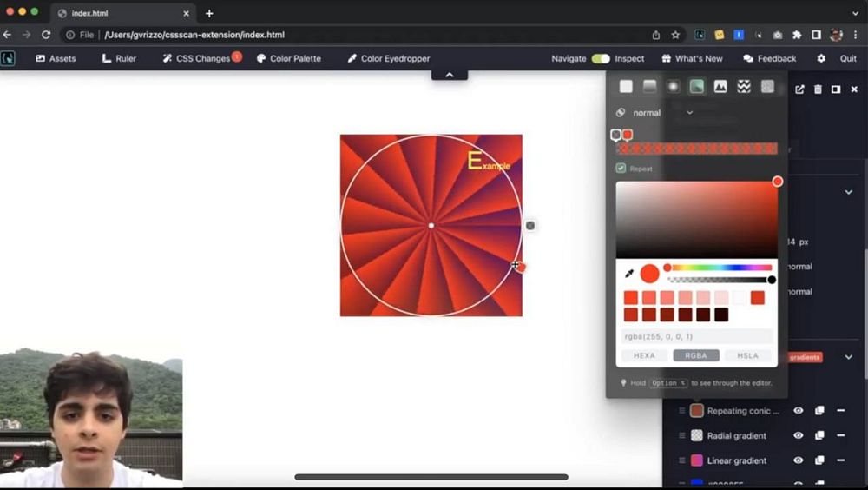This screenshot has width=868, height=490.
Task: Select the solid color background type
Action: pyautogui.click(x=626, y=86)
